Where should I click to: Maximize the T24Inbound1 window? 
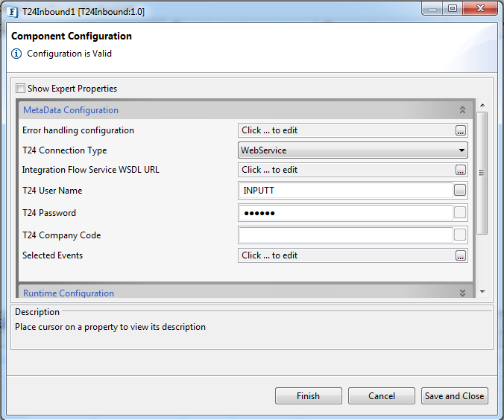(453, 8)
